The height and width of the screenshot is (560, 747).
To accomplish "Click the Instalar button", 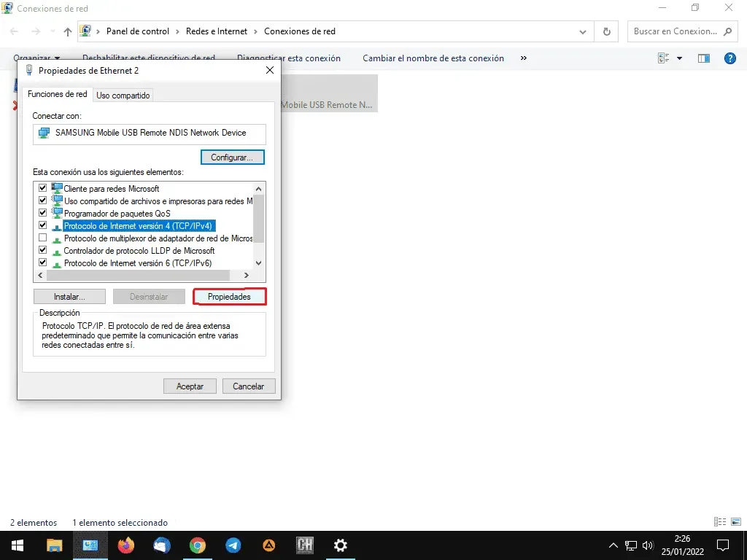I will [x=69, y=297].
